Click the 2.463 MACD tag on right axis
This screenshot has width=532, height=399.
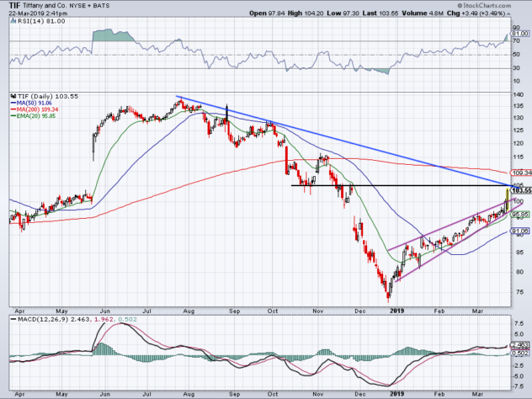coord(520,345)
